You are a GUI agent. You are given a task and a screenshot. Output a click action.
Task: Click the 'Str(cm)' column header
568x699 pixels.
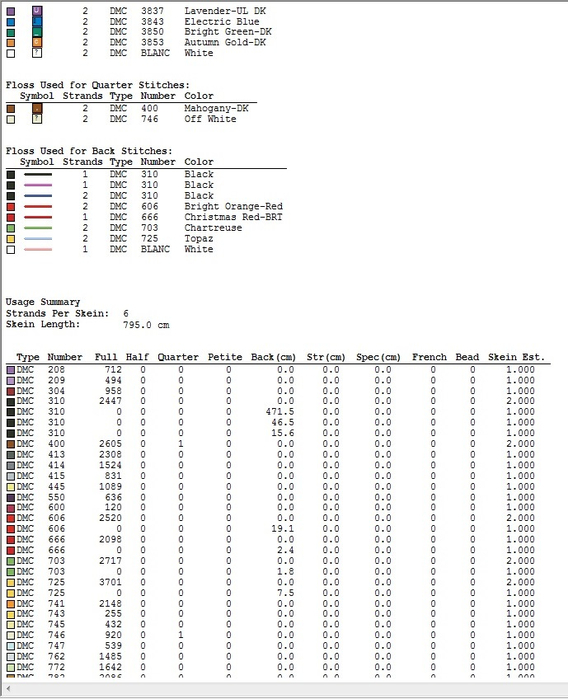[326, 357]
